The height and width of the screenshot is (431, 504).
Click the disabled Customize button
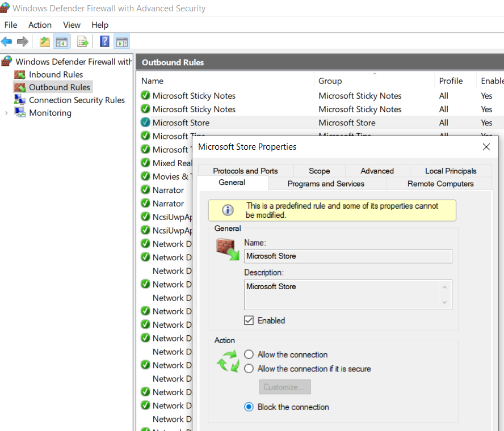[x=285, y=387]
